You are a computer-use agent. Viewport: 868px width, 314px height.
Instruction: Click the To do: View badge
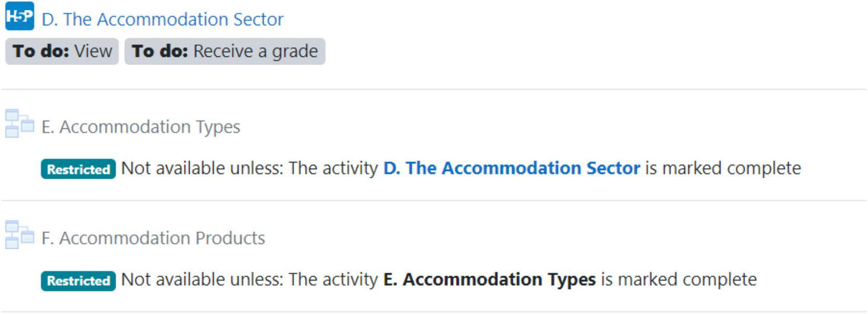[62, 52]
